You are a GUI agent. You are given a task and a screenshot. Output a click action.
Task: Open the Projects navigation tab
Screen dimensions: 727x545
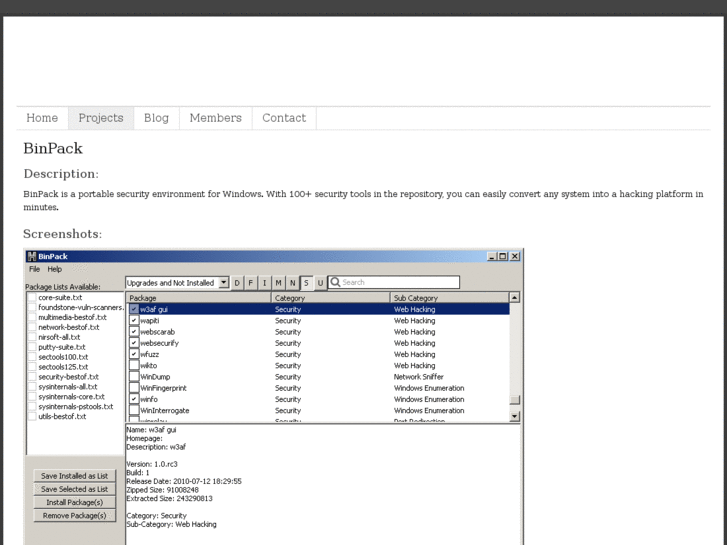[x=101, y=118]
